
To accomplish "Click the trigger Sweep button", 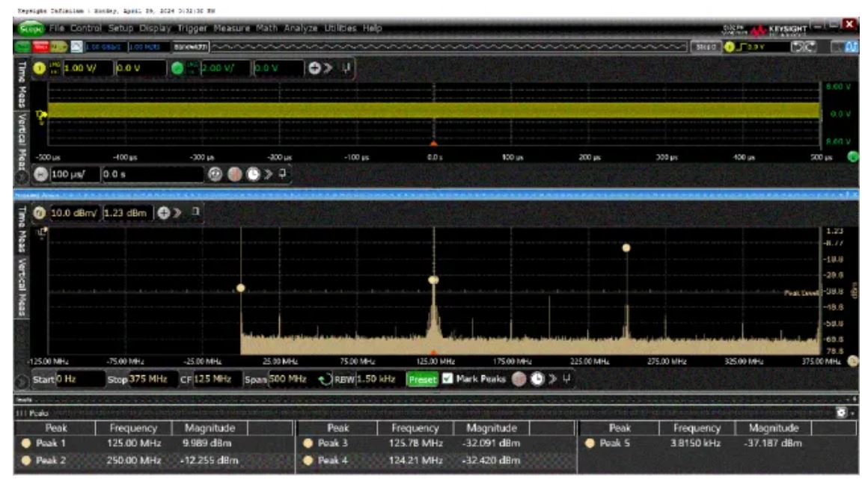I will (x=705, y=47).
